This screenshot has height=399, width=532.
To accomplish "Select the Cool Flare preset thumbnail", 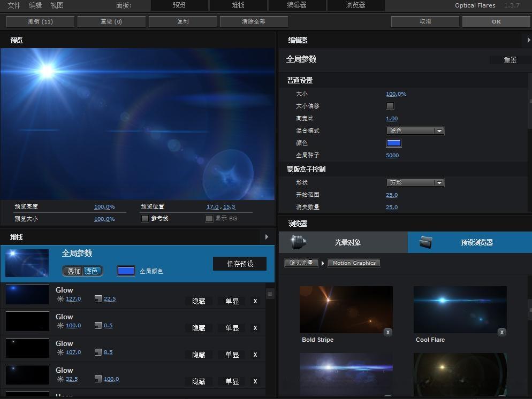I will click(460, 309).
